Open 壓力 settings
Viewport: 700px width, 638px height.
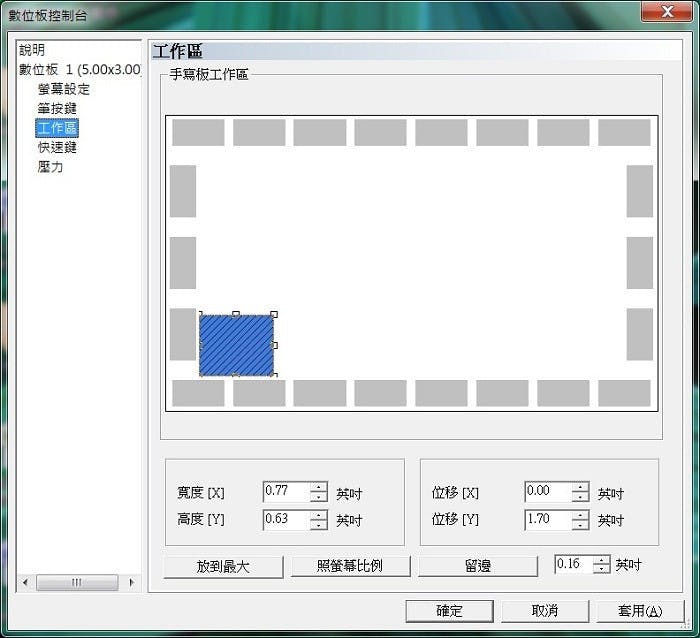(50, 167)
